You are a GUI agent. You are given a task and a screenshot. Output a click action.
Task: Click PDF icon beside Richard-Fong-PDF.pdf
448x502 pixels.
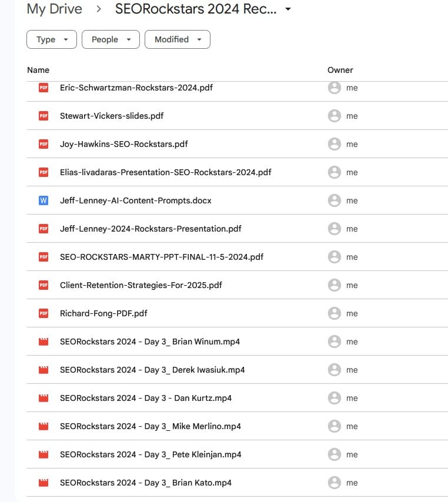tap(43, 313)
